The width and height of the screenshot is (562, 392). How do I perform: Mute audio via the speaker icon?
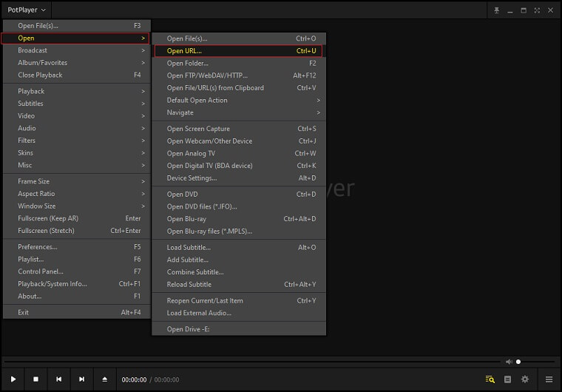click(509, 362)
